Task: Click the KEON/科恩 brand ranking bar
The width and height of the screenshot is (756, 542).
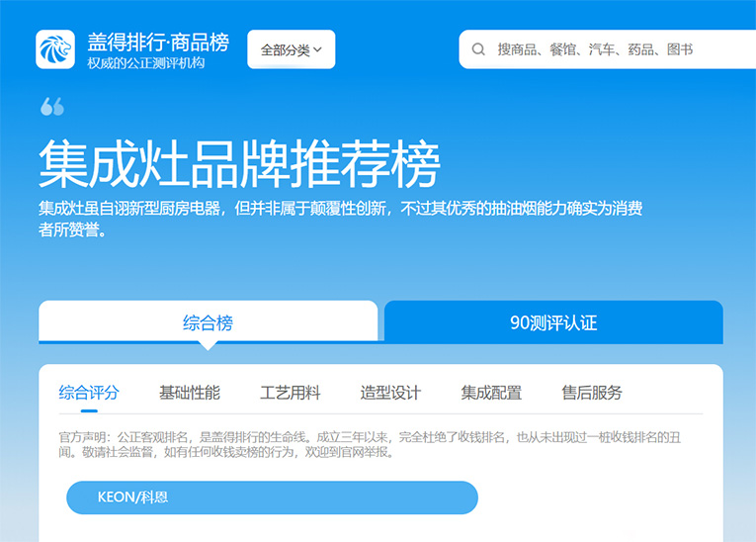Action: pos(272,497)
